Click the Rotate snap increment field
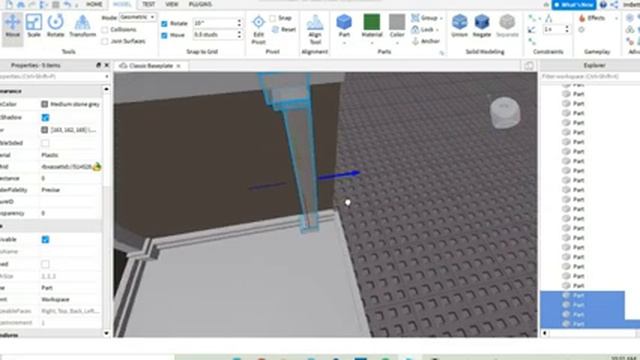 click(x=215, y=23)
